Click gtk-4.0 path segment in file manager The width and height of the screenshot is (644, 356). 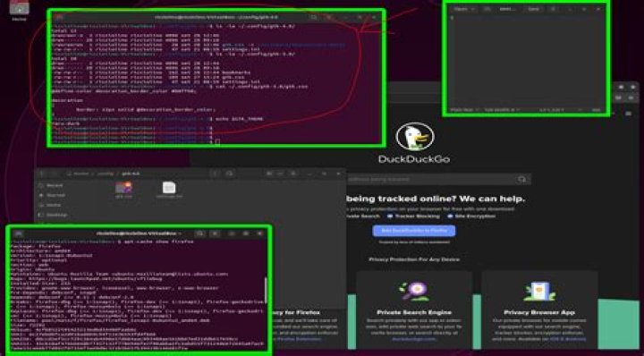point(131,174)
